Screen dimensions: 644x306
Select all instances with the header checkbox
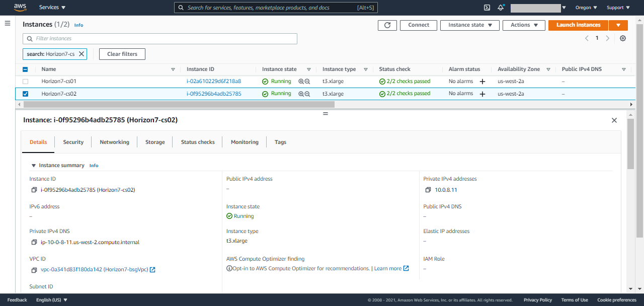click(26, 69)
